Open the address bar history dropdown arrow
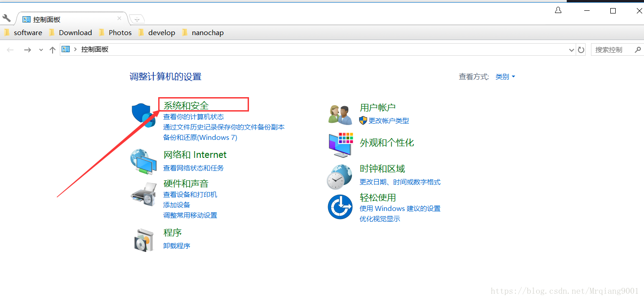The image size is (644, 300). 571,49
